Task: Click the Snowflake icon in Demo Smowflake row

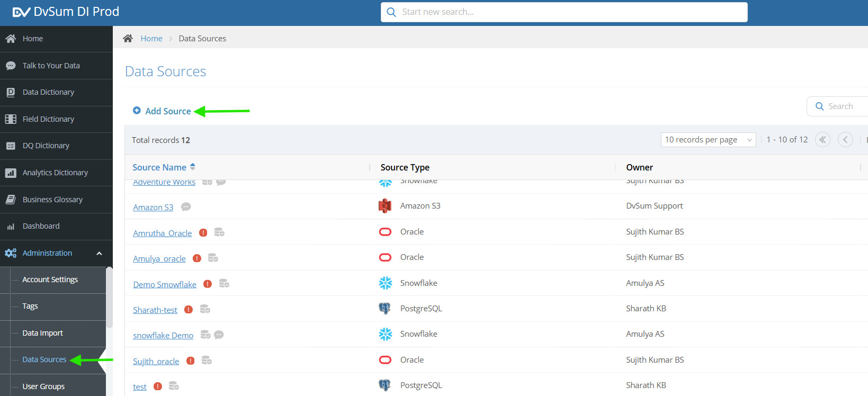Action: click(x=386, y=283)
